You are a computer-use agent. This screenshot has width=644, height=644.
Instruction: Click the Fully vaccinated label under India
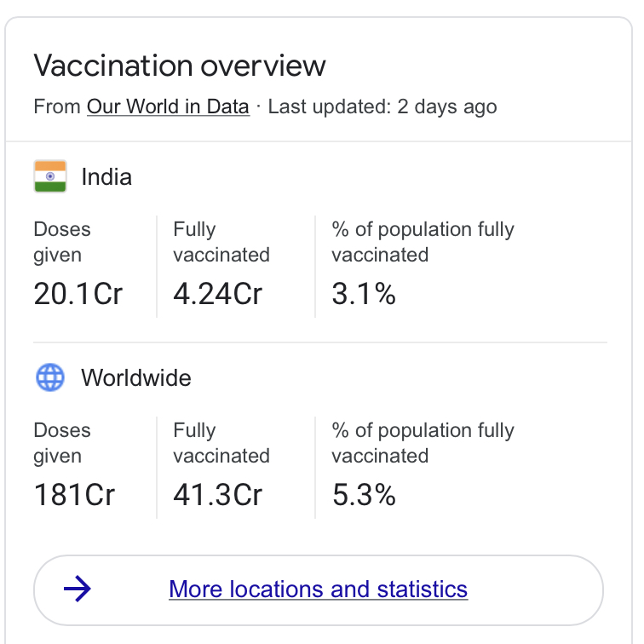221,242
